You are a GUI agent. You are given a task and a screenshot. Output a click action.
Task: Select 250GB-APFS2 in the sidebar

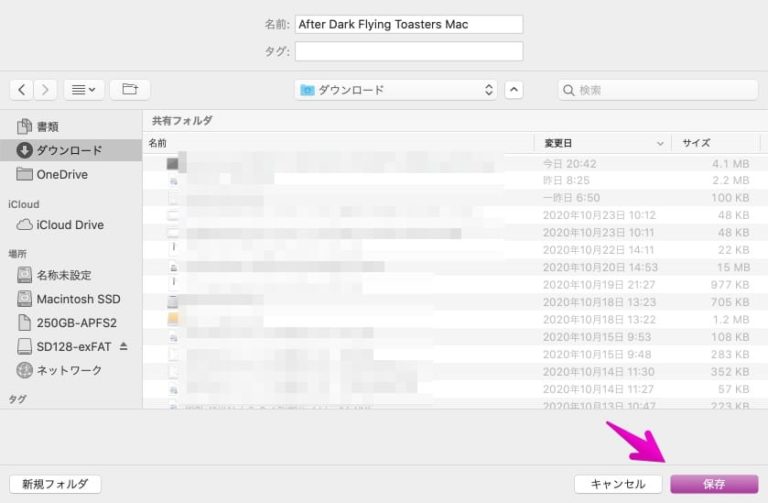pyautogui.click(x=71, y=323)
